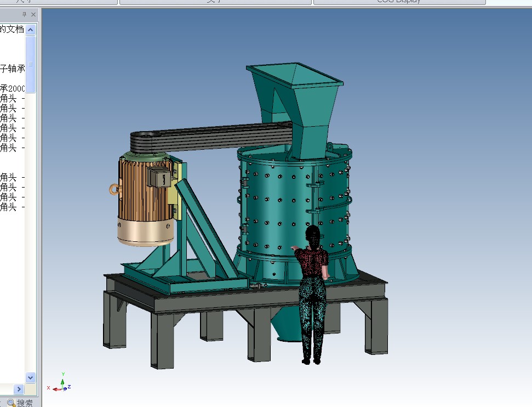Click the tree list scroll-down arrow
This screenshot has height=407, width=532.
click(30, 377)
